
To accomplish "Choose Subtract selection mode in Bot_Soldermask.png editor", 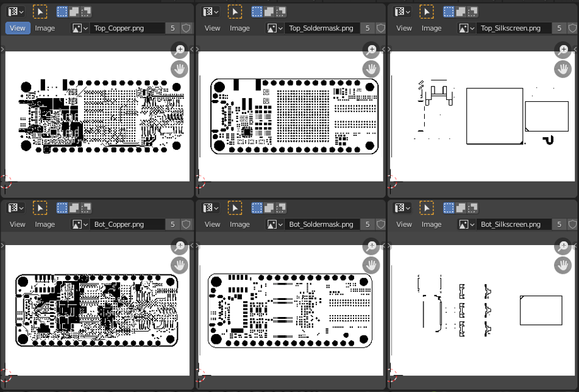I will (x=280, y=208).
